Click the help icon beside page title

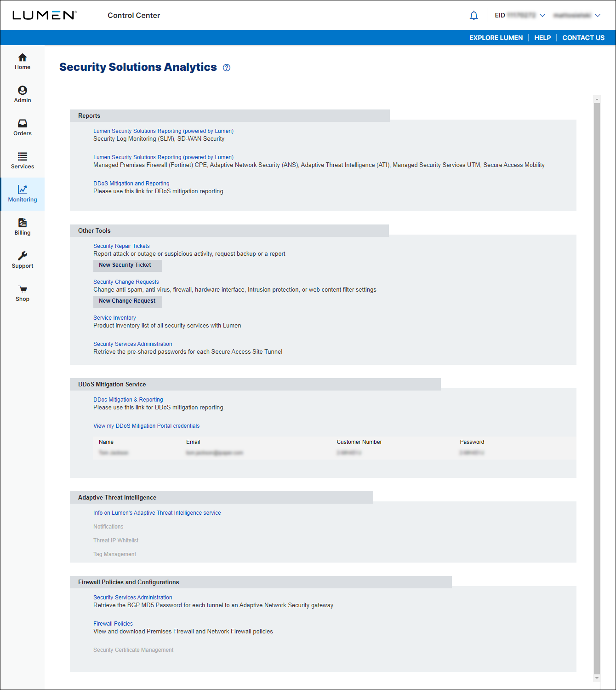[x=227, y=68]
